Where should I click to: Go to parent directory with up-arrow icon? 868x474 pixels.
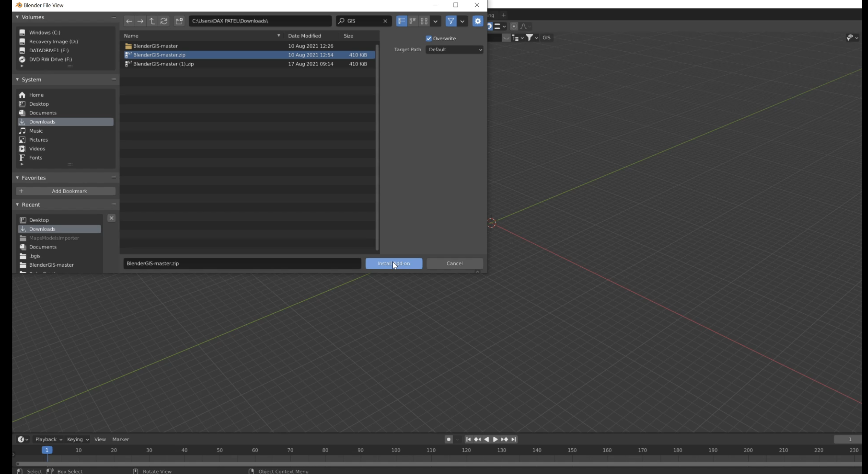(x=152, y=21)
